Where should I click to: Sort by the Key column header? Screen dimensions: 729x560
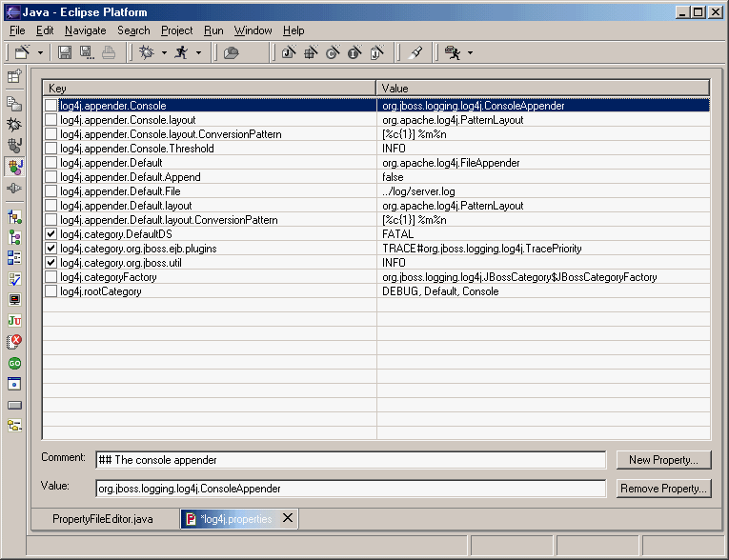[210, 89]
